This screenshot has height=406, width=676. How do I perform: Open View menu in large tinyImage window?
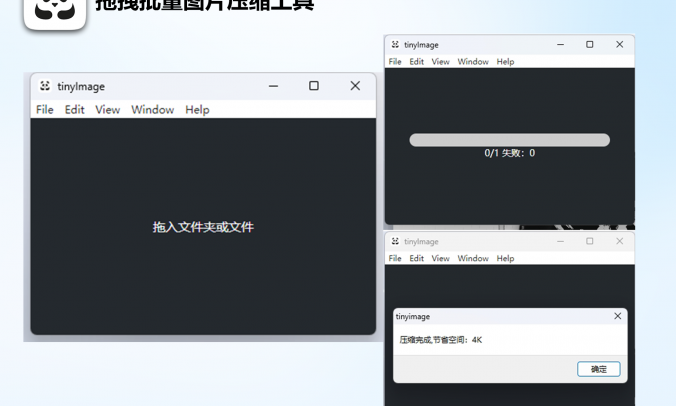107,110
